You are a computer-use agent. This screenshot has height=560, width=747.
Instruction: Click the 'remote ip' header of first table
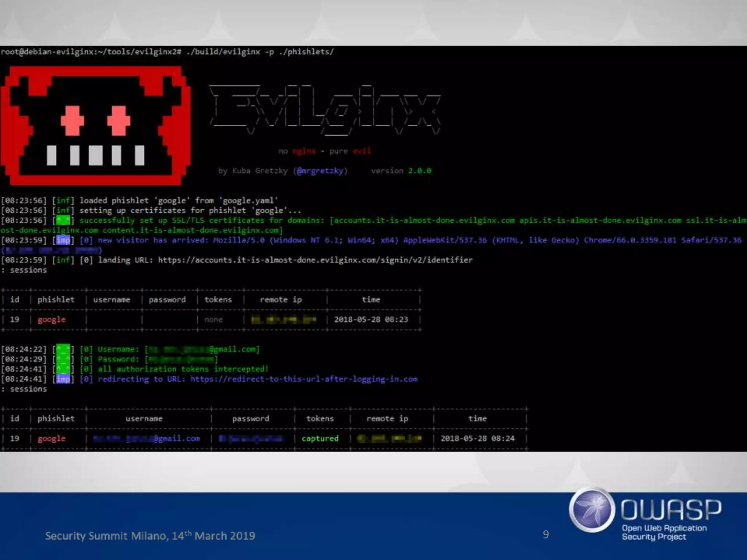click(280, 300)
